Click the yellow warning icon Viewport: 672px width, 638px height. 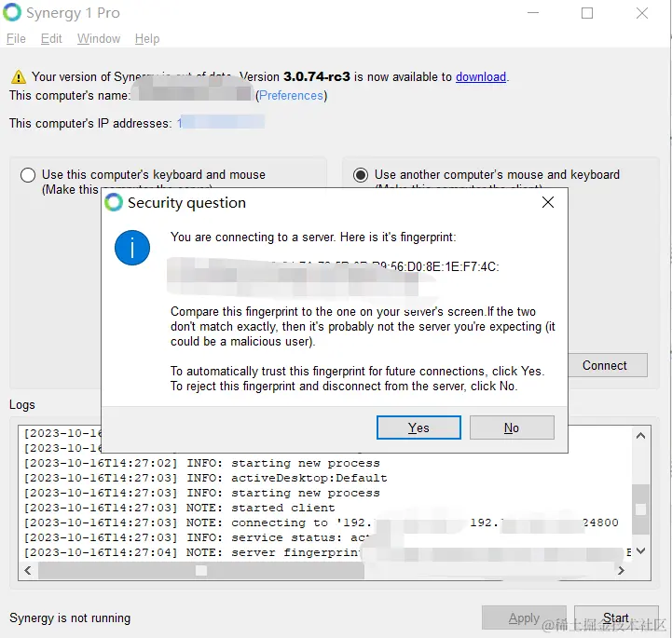pos(19,77)
